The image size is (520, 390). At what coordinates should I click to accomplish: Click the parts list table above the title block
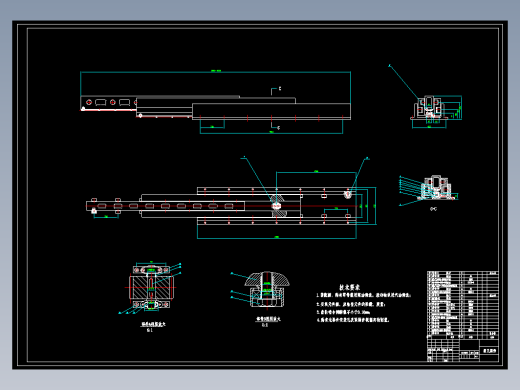pos(463,305)
